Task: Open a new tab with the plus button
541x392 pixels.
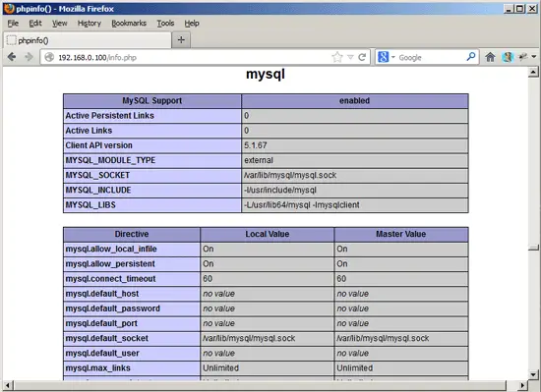Action: click(181, 40)
